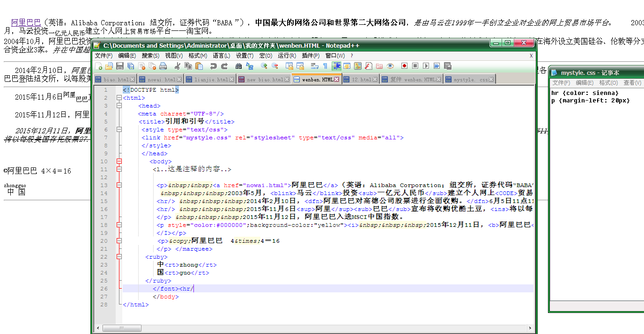Click the horizontal scrollbar right arrow

[531, 328]
